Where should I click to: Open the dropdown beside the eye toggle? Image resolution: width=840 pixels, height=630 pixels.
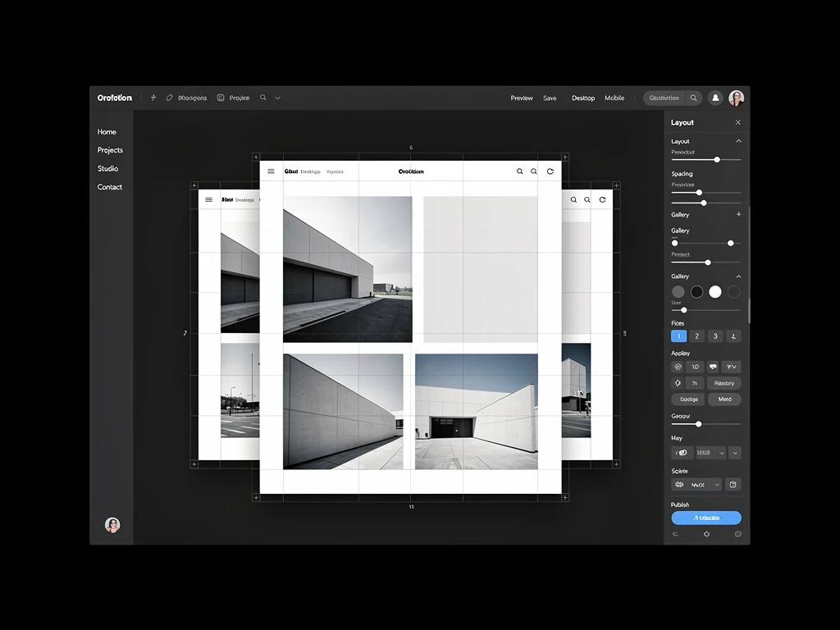711,453
